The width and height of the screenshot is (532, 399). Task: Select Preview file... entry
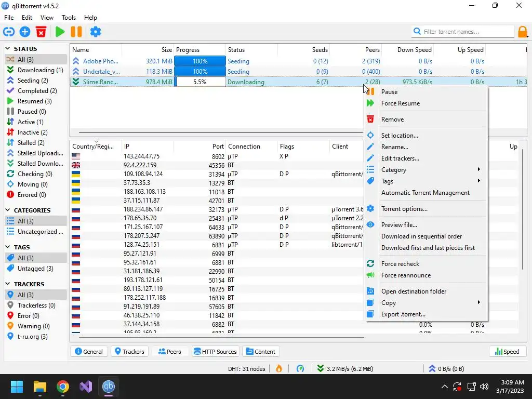425,225
